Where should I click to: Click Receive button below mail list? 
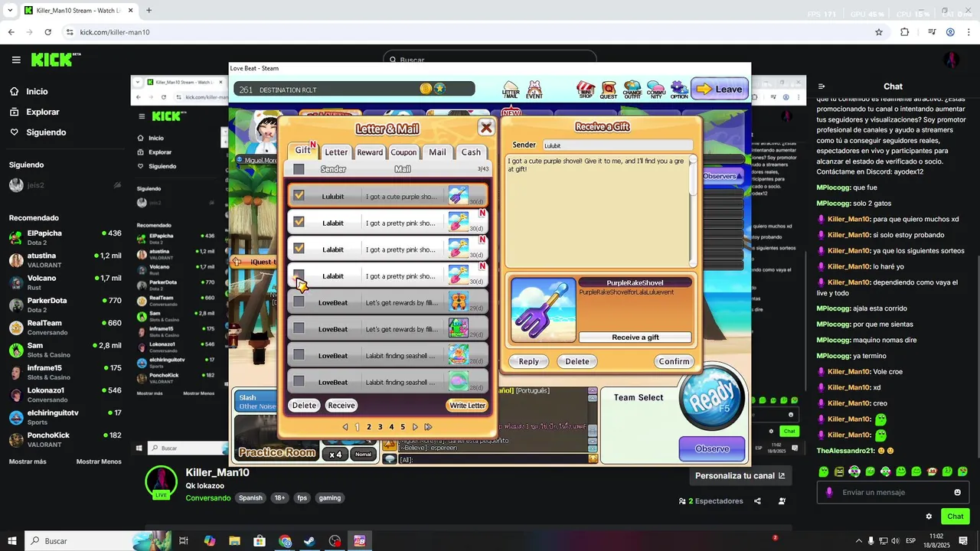[x=341, y=406]
